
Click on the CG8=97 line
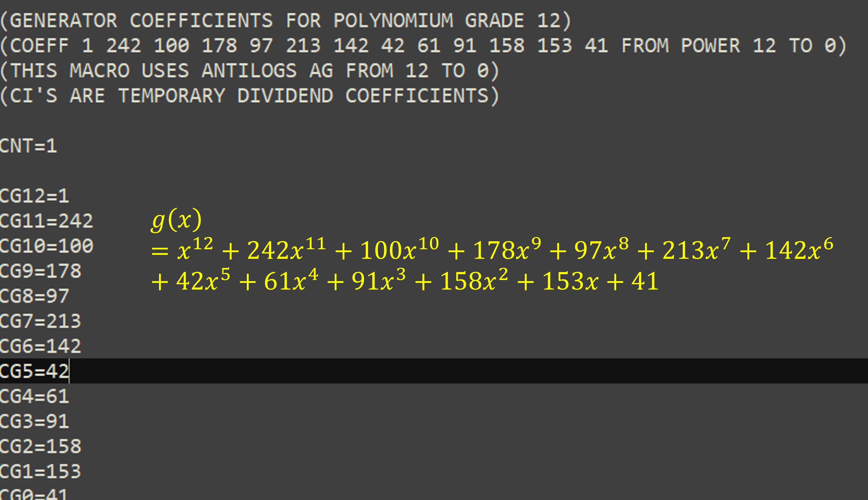click(34, 296)
